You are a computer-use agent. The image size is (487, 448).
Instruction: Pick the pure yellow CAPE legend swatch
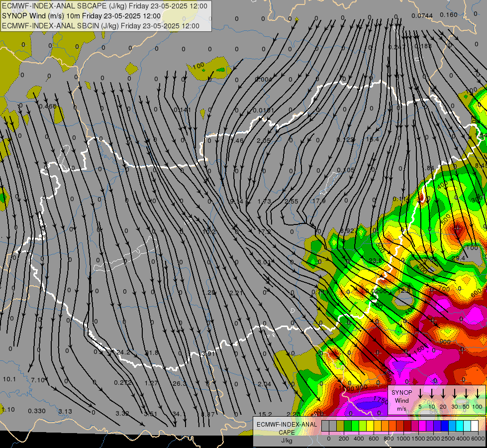tap(370, 426)
